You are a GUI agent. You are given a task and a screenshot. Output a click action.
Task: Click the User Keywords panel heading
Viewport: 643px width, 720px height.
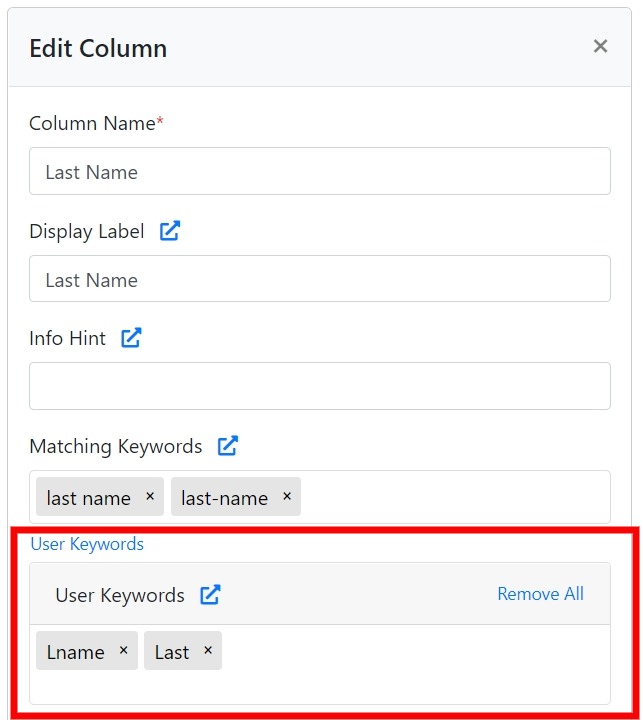click(x=120, y=595)
